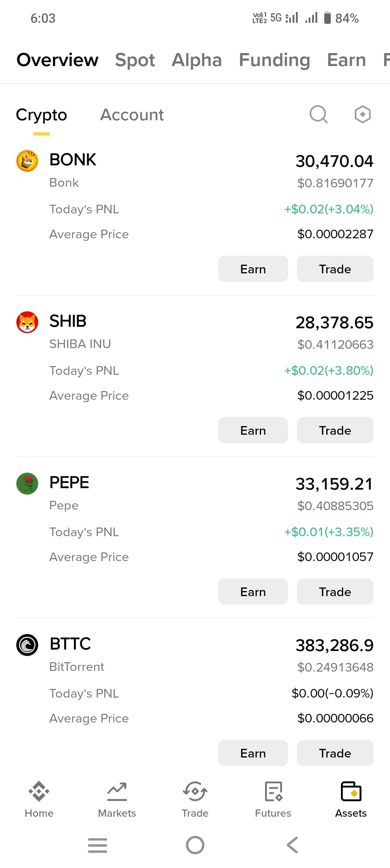Click Earn button under BONK
This screenshot has height=868, width=390.
coord(253,269)
